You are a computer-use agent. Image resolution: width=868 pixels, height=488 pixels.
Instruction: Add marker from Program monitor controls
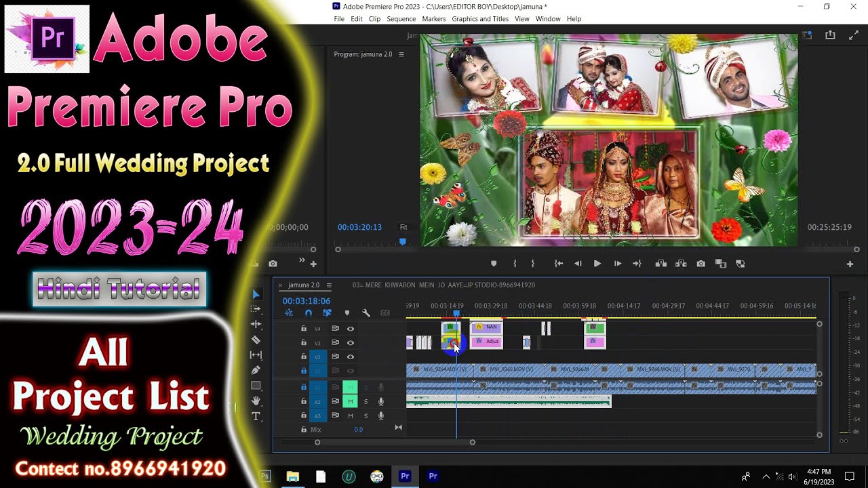[494, 264]
